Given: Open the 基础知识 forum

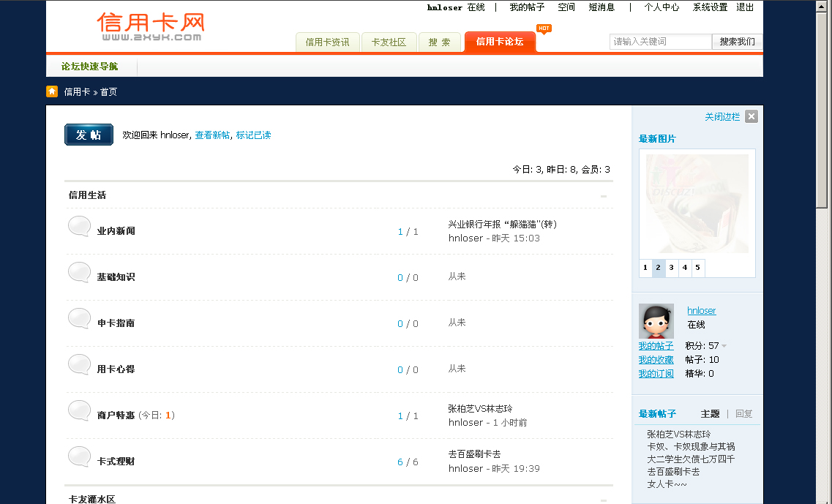Looking at the screenshot, I should tap(116, 277).
